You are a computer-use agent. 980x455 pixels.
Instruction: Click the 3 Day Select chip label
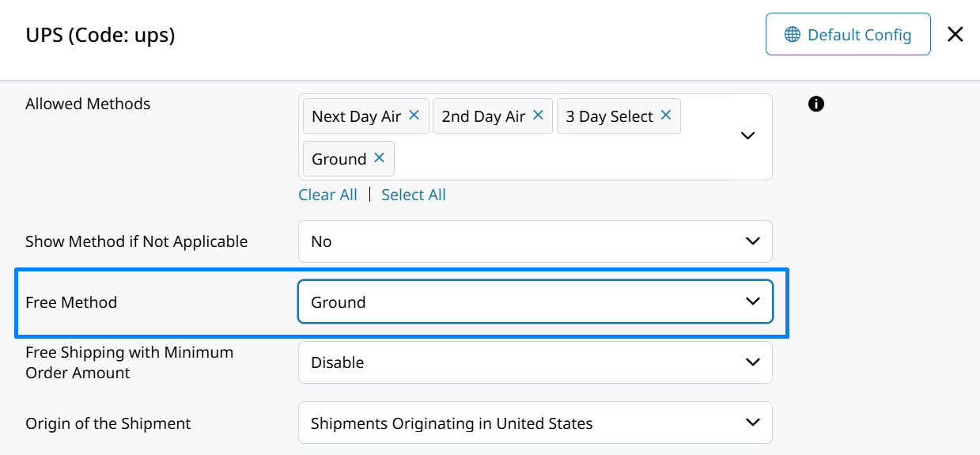[609, 116]
